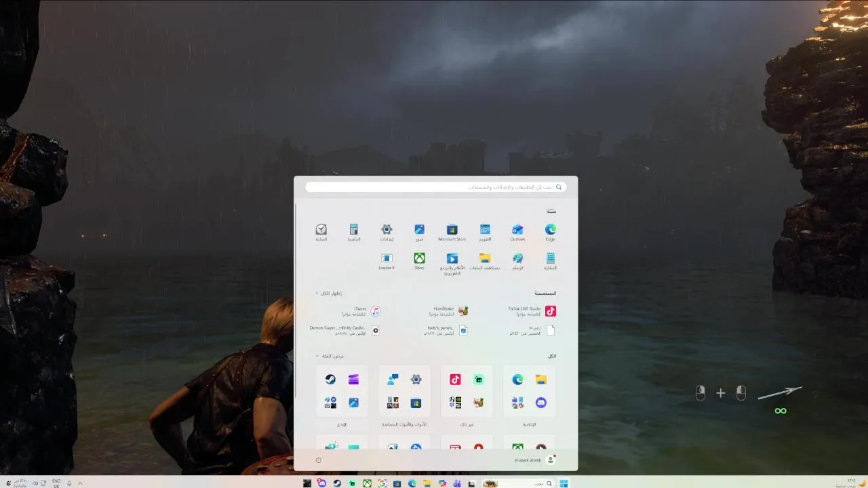Viewport: 868px width, 488px height.
Task: Open the غير ذلك category label
Action: coord(467,424)
